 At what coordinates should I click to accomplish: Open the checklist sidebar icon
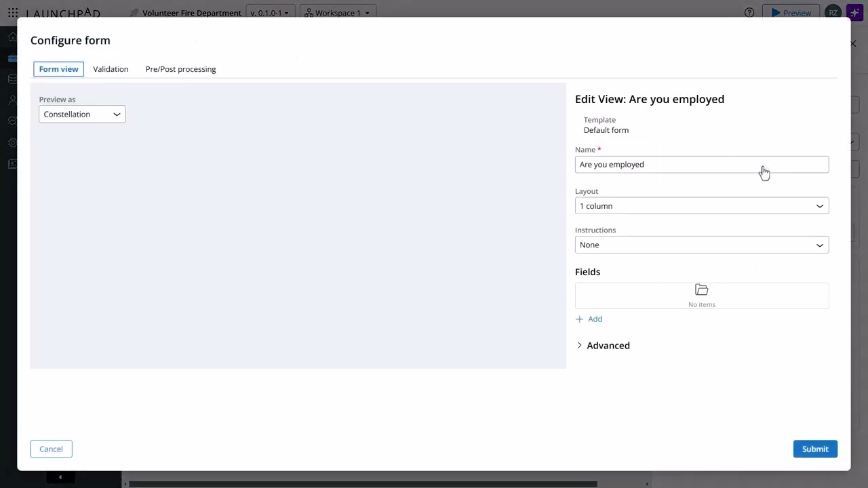pos(12,163)
